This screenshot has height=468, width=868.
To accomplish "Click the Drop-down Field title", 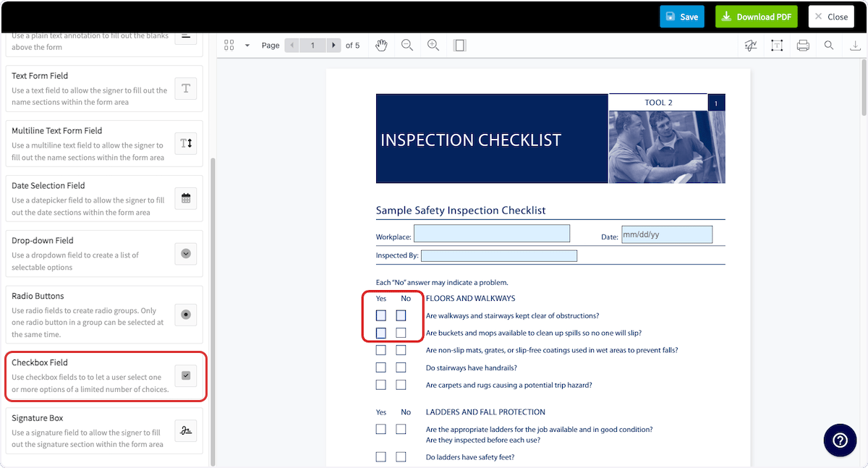I will pos(43,241).
